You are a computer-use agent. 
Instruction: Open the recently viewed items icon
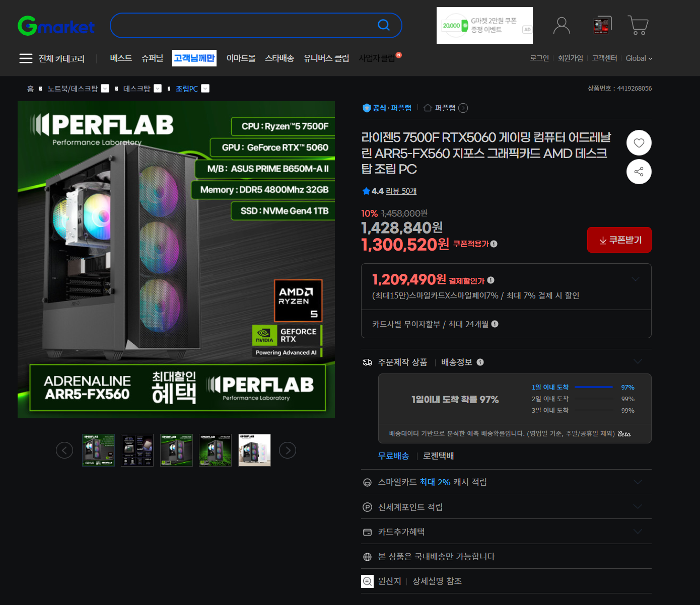coord(601,25)
